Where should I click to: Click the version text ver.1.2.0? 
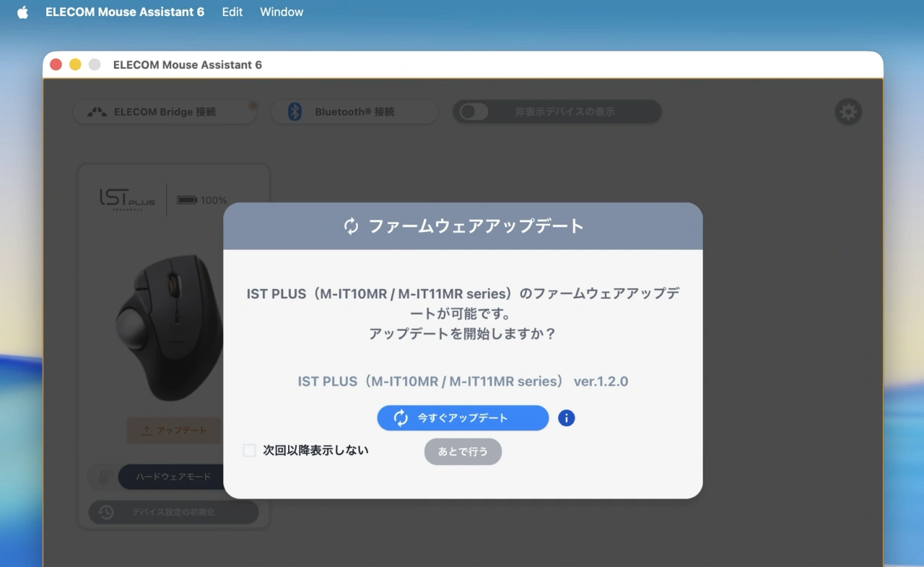[601, 381]
